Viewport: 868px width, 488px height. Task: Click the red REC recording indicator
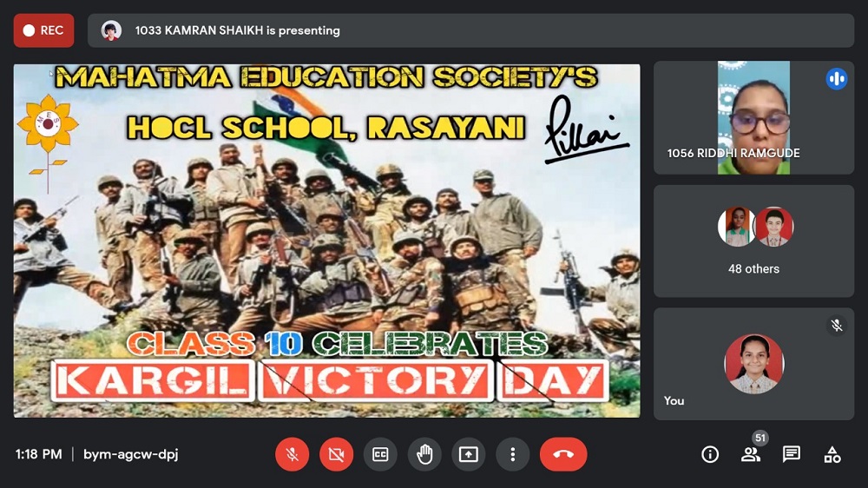43,30
